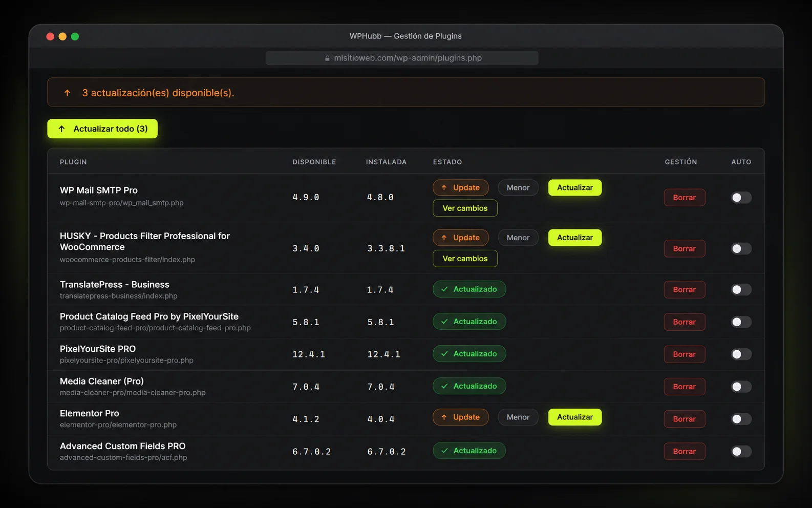The width and height of the screenshot is (812, 508).
Task: Click Actualizado status of Product Catalog Feed Pro
Action: click(469, 322)
